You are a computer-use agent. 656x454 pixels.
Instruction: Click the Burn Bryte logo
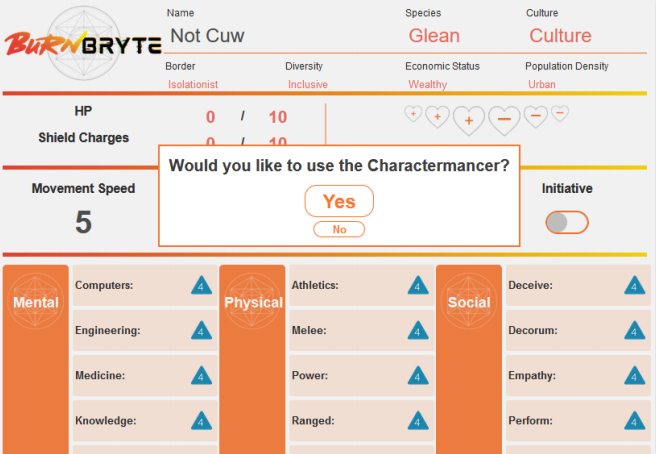[x=83, y=44]
